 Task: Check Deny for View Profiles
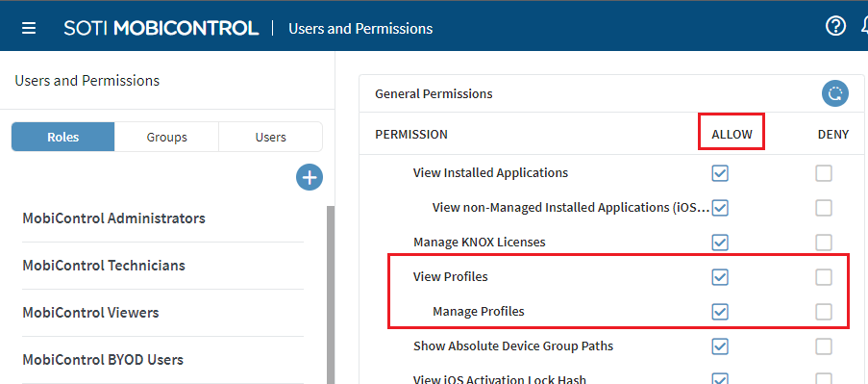[824, 277]
